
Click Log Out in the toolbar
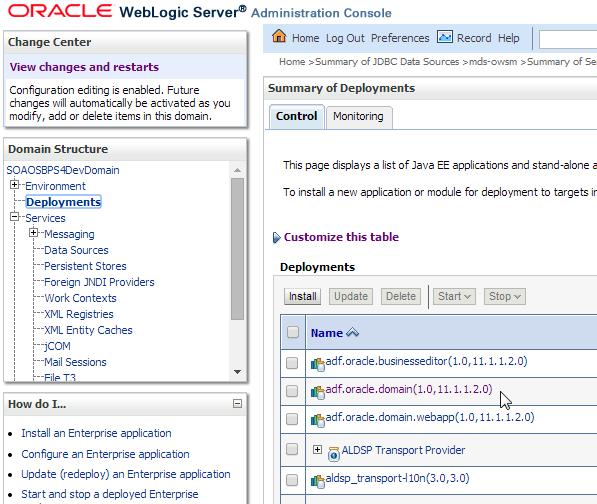pyautogui.click(x=345, y=38)
